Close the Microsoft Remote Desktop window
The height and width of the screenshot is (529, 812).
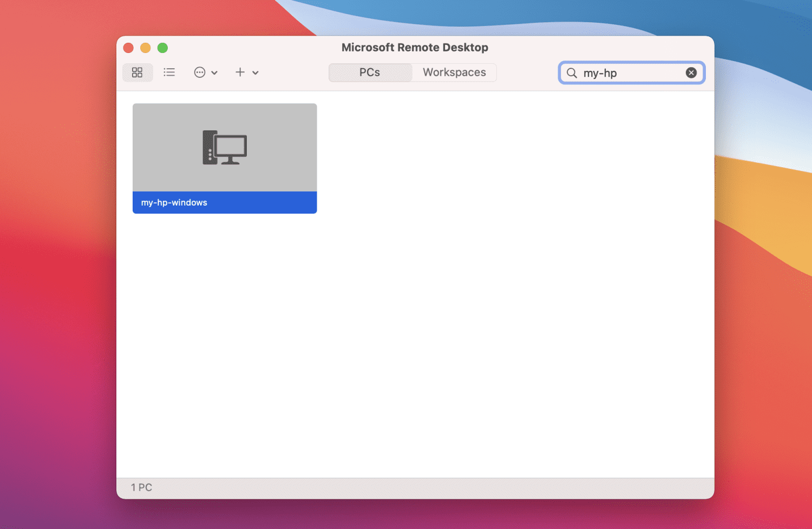point(128,48)
